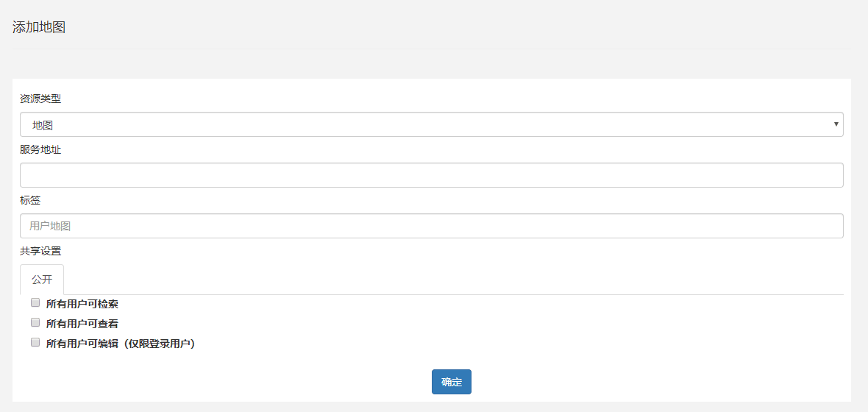Click the 共享设置 section label
This screenshot has height=412, width=868.
tap(40, 251)
